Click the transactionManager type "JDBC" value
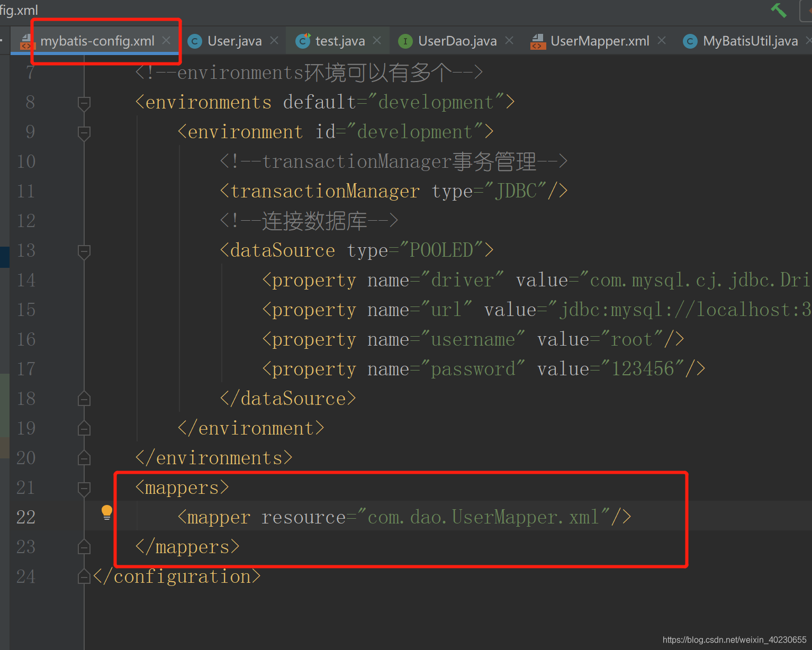812x650 pixels. (516, 191)
